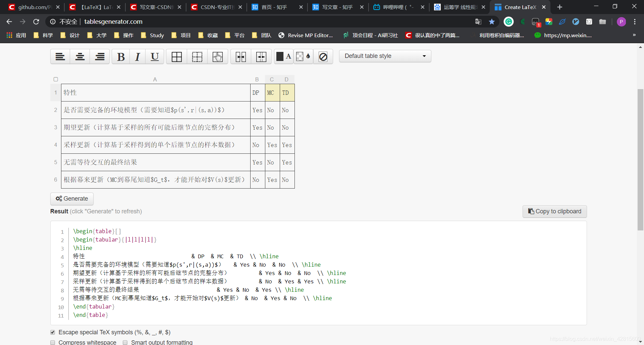Open the Grammarly extension

point(508,21)
